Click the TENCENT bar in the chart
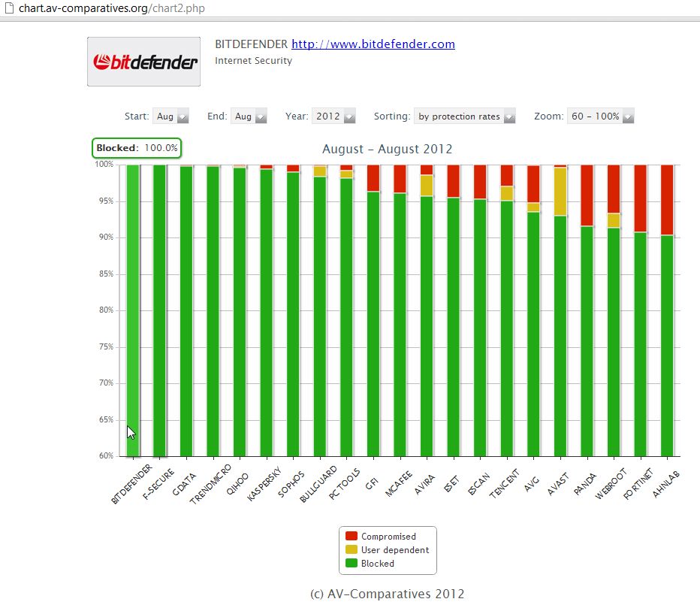This screenshot has width=700, height=614. pyautogui.click(x=507, y=310)
